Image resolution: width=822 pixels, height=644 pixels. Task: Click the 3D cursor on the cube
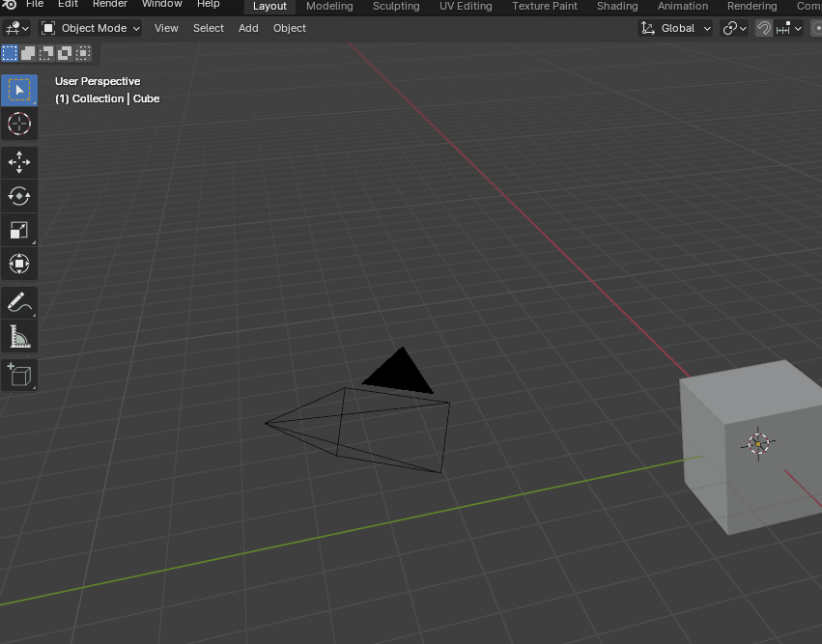758,444
